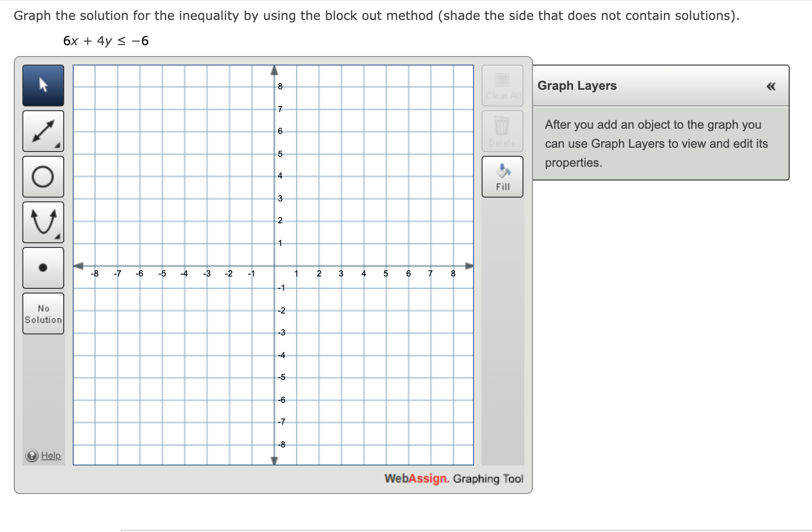
Task: Click the x-axis label 5
Action: click(386, 274)
